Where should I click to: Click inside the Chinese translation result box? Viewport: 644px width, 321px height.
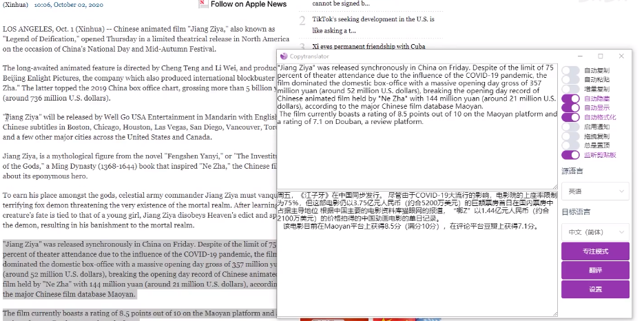point(417,253)
